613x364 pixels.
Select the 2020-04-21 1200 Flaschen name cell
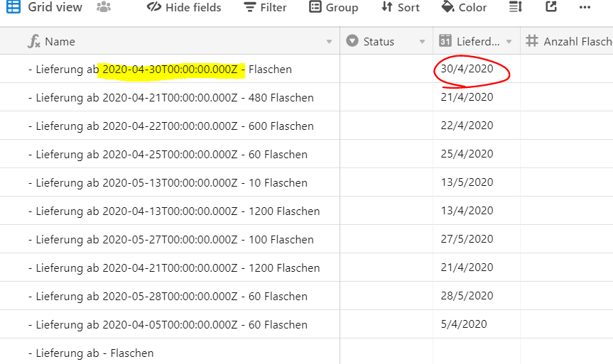170,268
